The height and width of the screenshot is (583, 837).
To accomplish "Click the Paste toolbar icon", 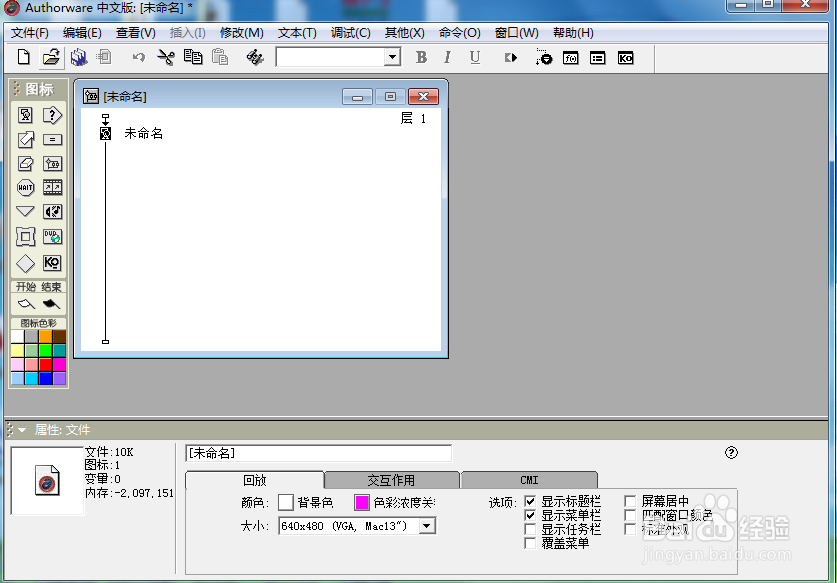I will (x=219, y=57).
